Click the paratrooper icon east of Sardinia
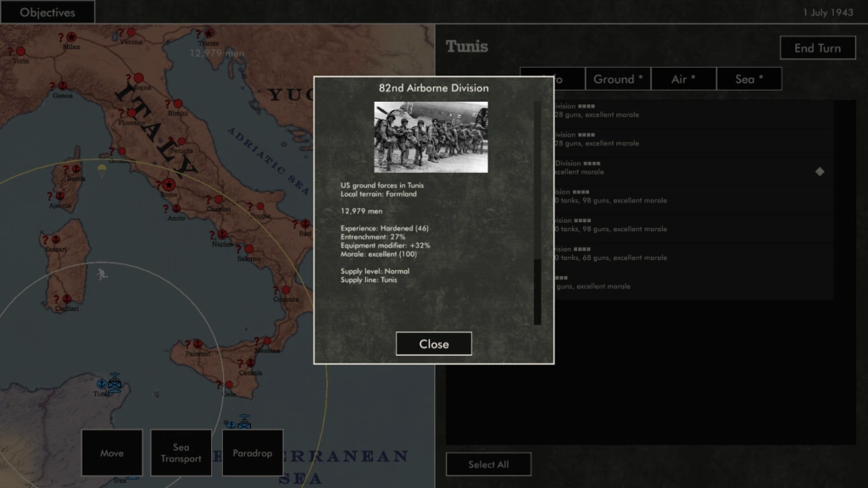This screenshot has width=868, height=488. pyautogui.click(x=103, y=274)
